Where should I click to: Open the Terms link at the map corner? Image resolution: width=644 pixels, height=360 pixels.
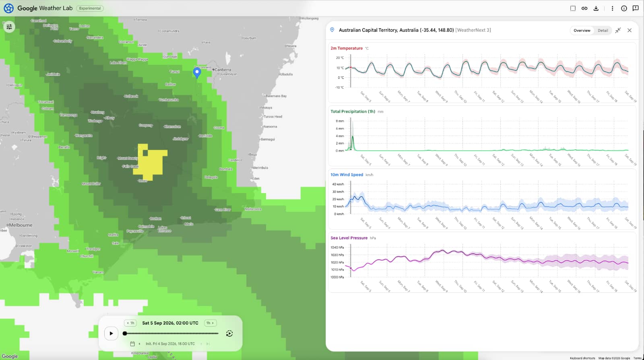pyautogui.click(x=638, y=358)
